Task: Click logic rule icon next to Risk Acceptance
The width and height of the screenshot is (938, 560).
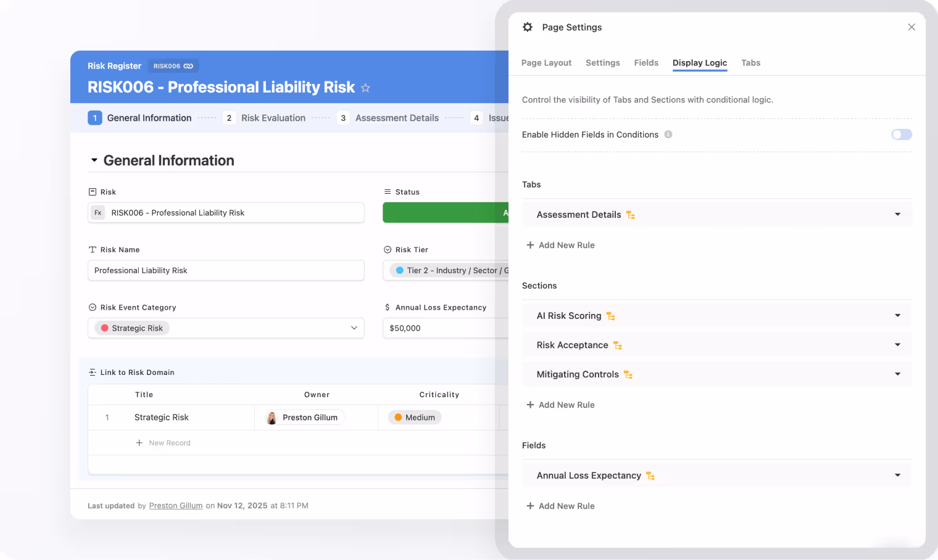Action: point(618,345)
